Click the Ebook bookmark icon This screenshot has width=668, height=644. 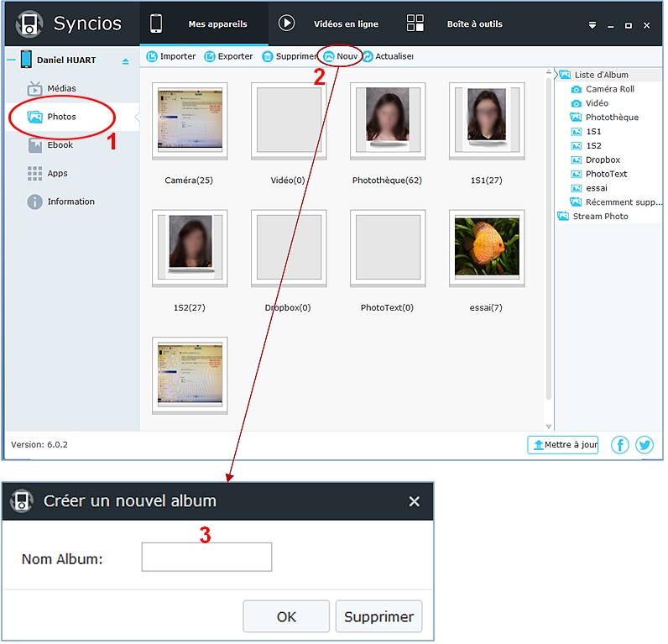(35, 146)
